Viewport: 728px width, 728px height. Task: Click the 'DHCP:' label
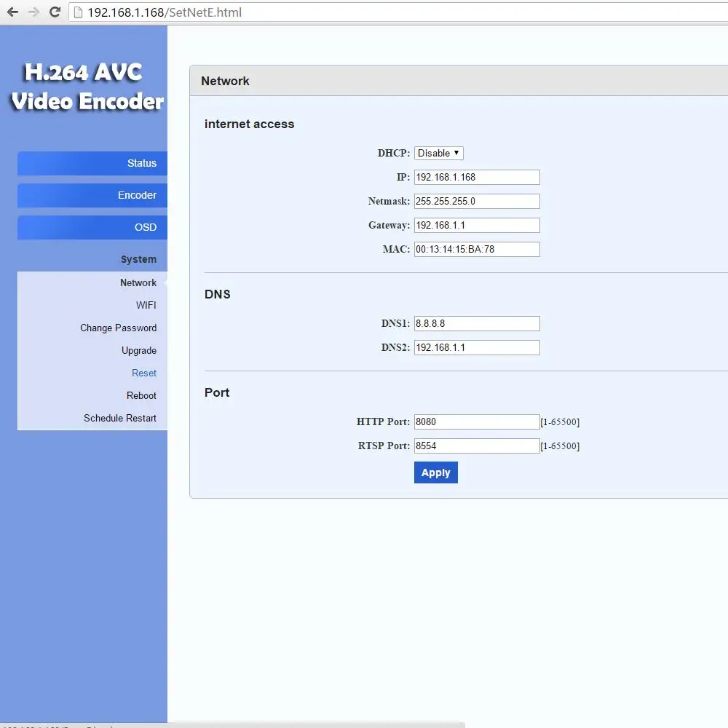[394, 153]
